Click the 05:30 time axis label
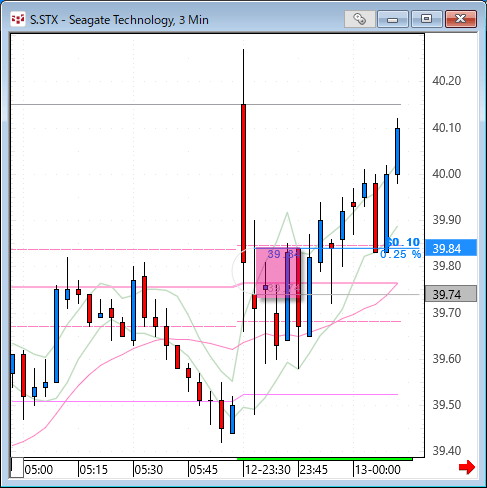 click(x=149, y=470)
